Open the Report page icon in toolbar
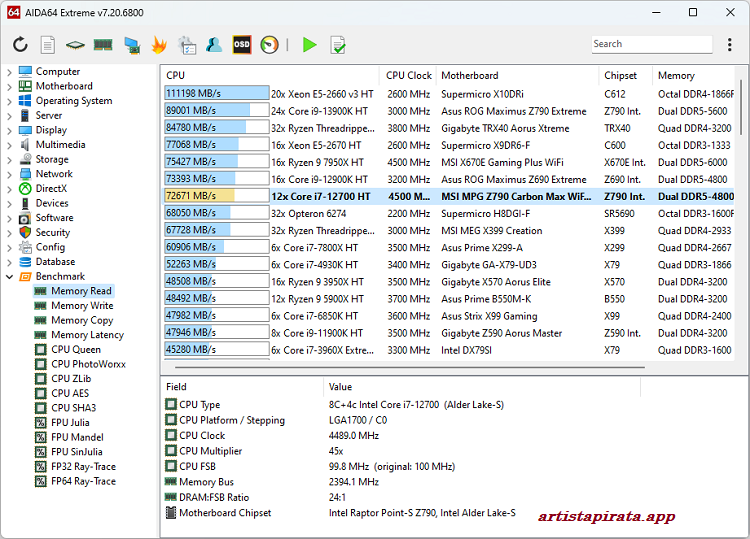The image size is (750, 539). pyautogui.click(x=47, y=44)
